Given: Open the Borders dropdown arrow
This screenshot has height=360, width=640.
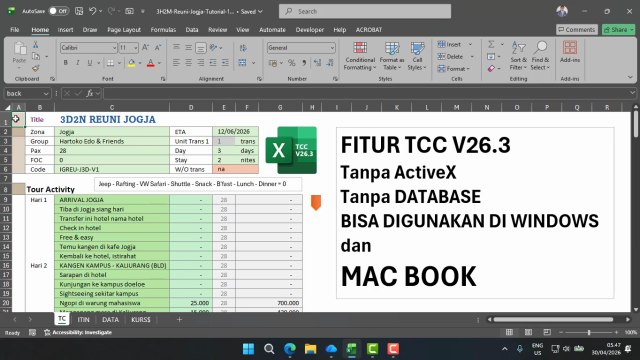Looking at the screenshot, I should pyautogui.click(x=120, y=63).
